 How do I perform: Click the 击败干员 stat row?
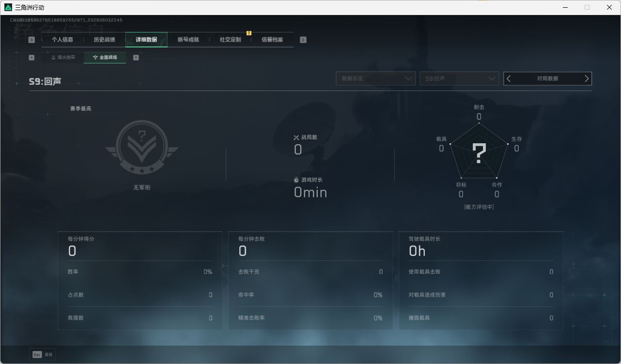(x=310, y=272)
